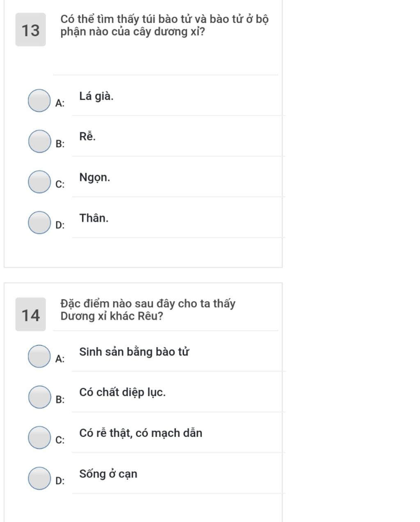Mark the "Ngọn." radio button
Screen dimensions: 420x522
coord(39,182)
